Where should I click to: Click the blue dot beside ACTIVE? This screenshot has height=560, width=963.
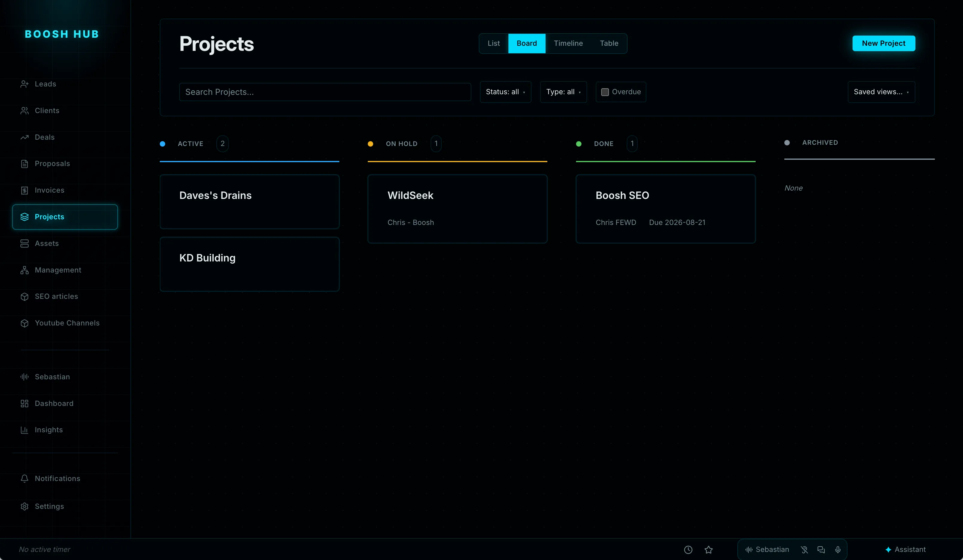[162, 144]
